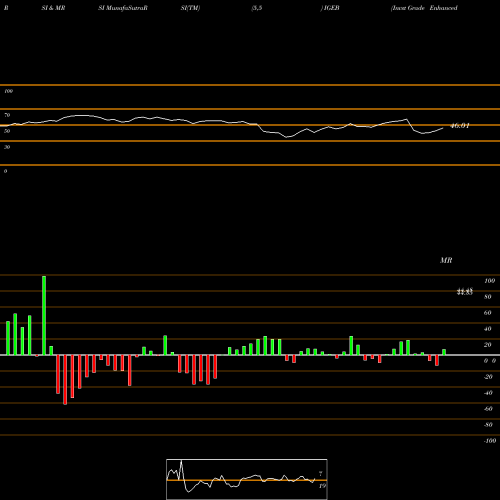
Task: Click the 'Enhanced' title text
Action: click(x=443, y=8)
